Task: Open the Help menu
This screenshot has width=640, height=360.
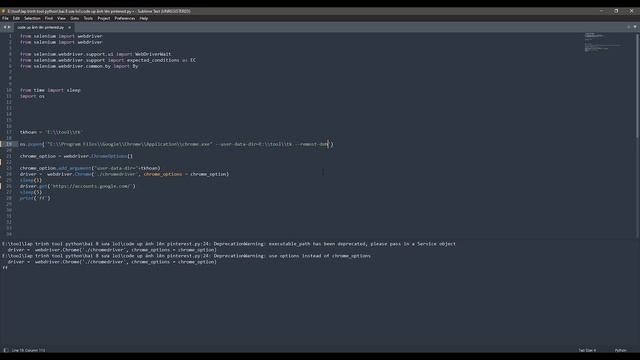Action: pos(144,18)
